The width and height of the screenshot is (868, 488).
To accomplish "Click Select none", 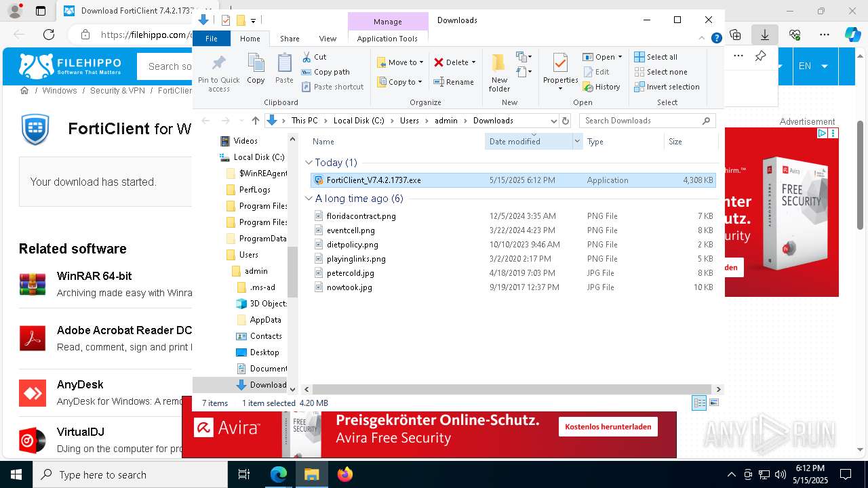I will (x=660, y=72).
